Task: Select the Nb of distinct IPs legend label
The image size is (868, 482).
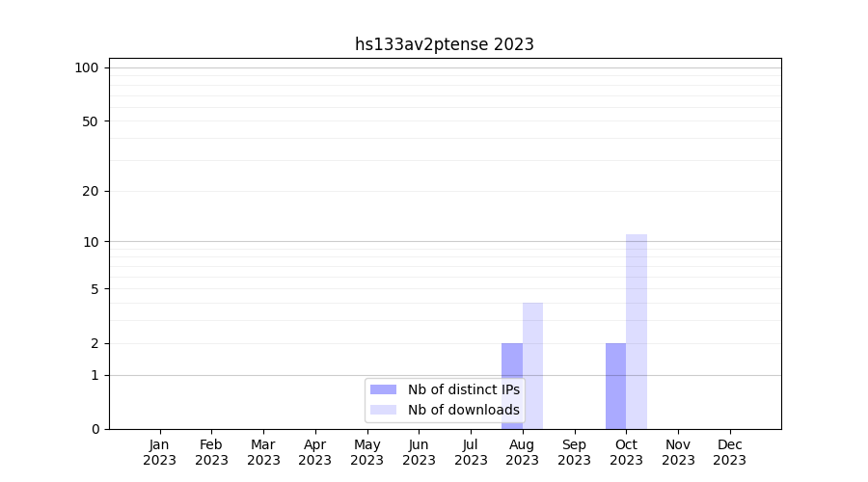Action: click(463, 389)
